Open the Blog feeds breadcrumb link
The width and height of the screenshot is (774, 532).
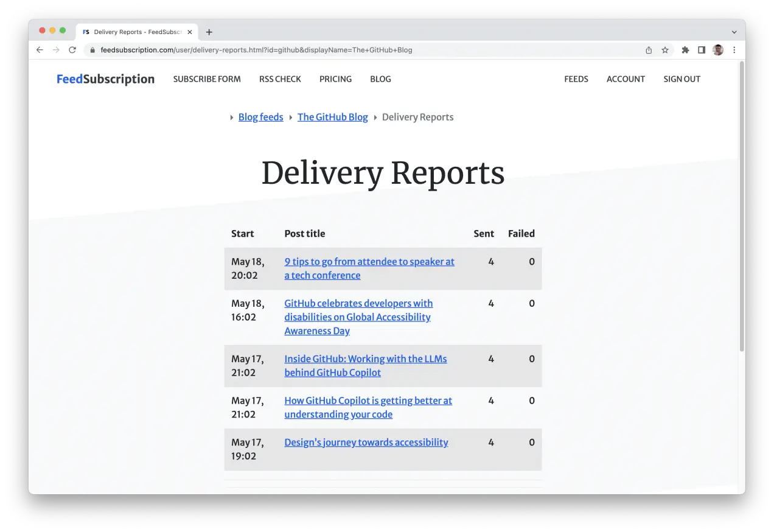click(x=260, y=117)
